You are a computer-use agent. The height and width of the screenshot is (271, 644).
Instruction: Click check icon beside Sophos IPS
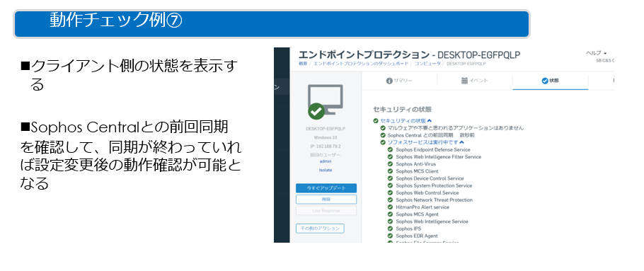pyautogui.click(x=390, y=229)
